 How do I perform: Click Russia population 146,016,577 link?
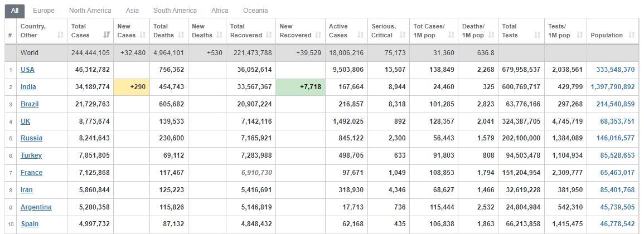pyautogui.click(x=615, y=138)
